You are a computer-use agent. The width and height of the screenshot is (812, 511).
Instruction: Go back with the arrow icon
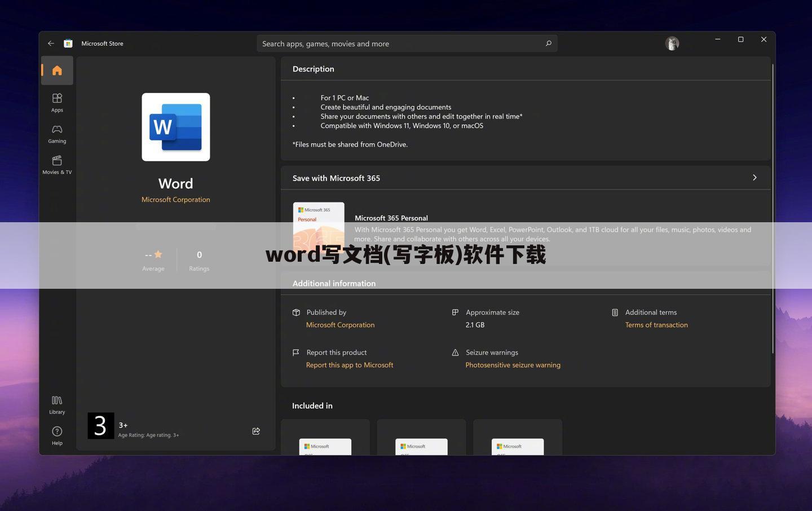(x=51, y=43)
